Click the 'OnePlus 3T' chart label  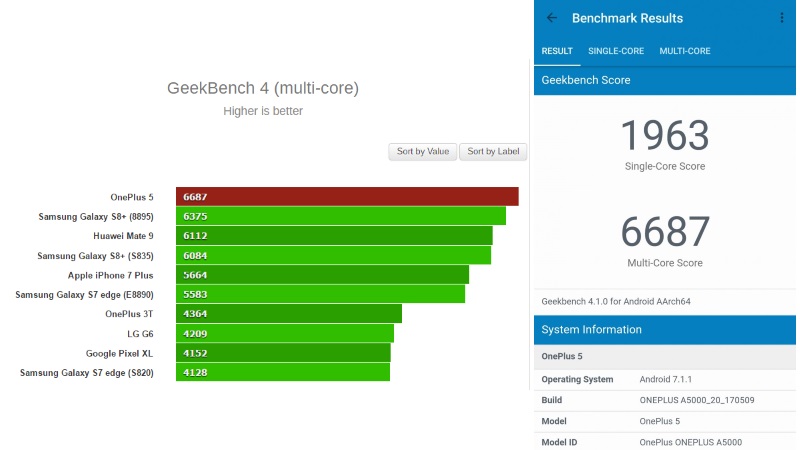pyautogui.click(x=129, y=314)
